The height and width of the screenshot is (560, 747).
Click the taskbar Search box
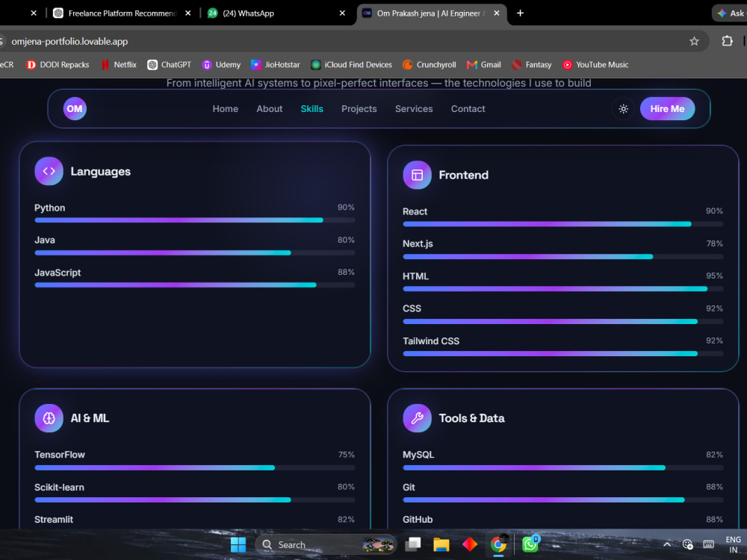pos(326,544)
